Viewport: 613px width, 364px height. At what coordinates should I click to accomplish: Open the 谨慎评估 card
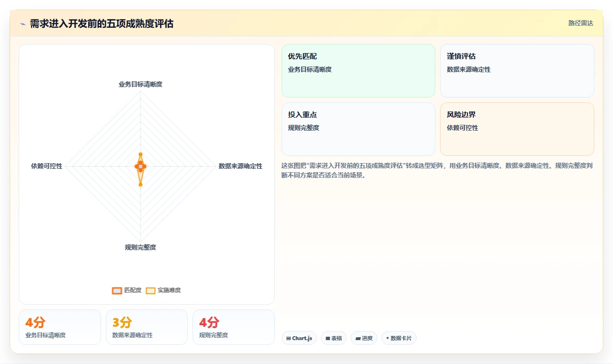point(517,71)
